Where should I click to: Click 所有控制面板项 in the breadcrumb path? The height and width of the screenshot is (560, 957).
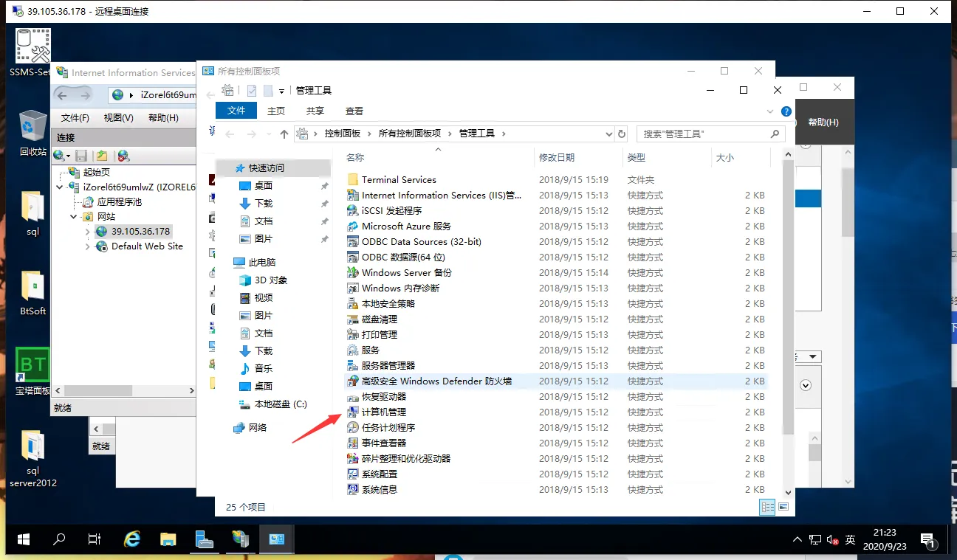coord(409,134)
